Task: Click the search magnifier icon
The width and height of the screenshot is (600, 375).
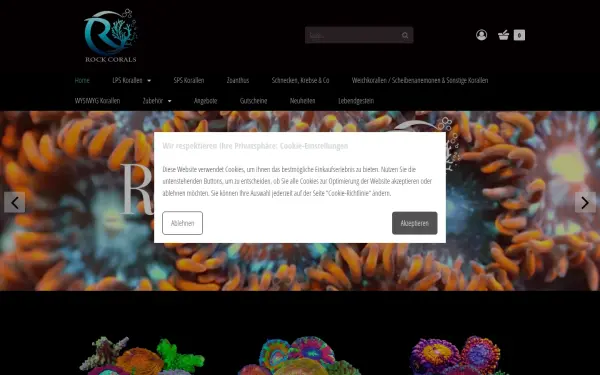Action: point(405,36)
